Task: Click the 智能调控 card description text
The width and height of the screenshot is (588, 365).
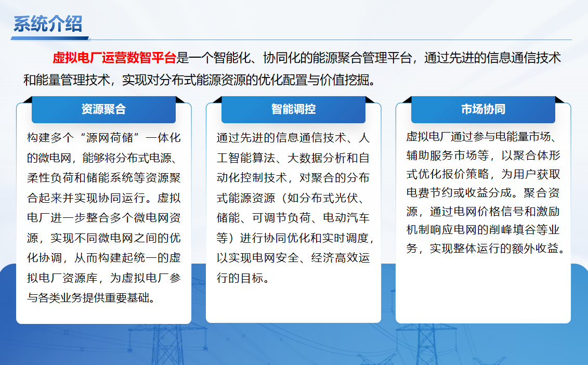Action: pos(293,208)
